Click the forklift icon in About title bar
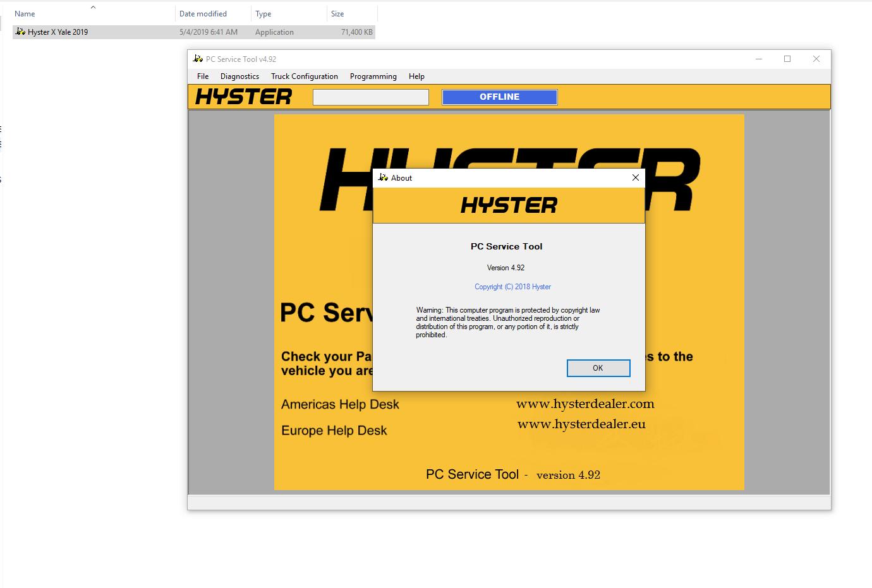This screenshot has height=588, width=872. [x=383, y=177]
